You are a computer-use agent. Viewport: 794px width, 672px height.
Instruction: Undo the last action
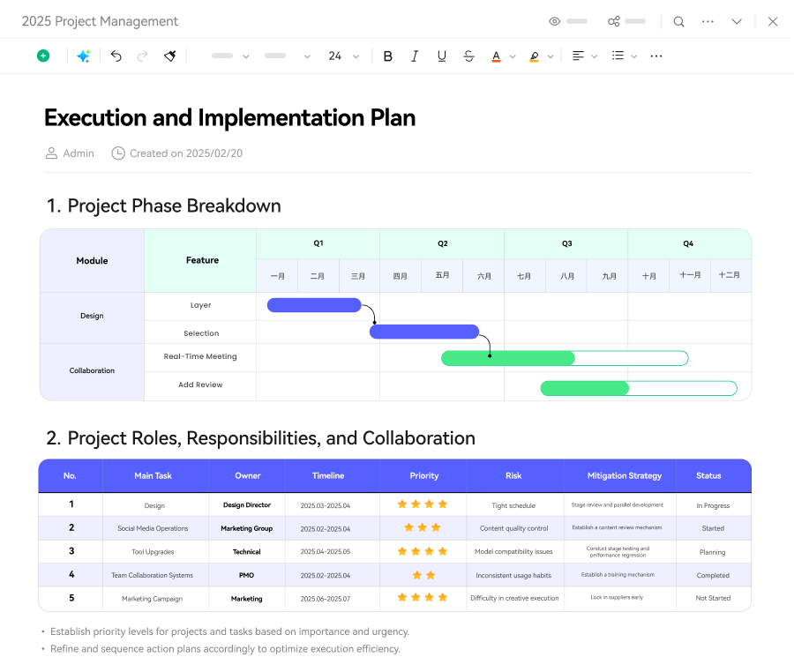116,56
